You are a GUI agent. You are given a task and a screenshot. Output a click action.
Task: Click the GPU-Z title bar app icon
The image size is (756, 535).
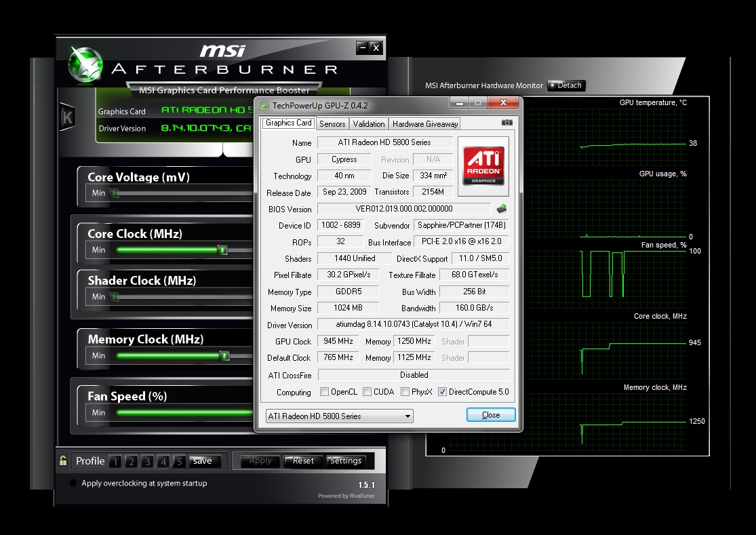coord(264,105)
